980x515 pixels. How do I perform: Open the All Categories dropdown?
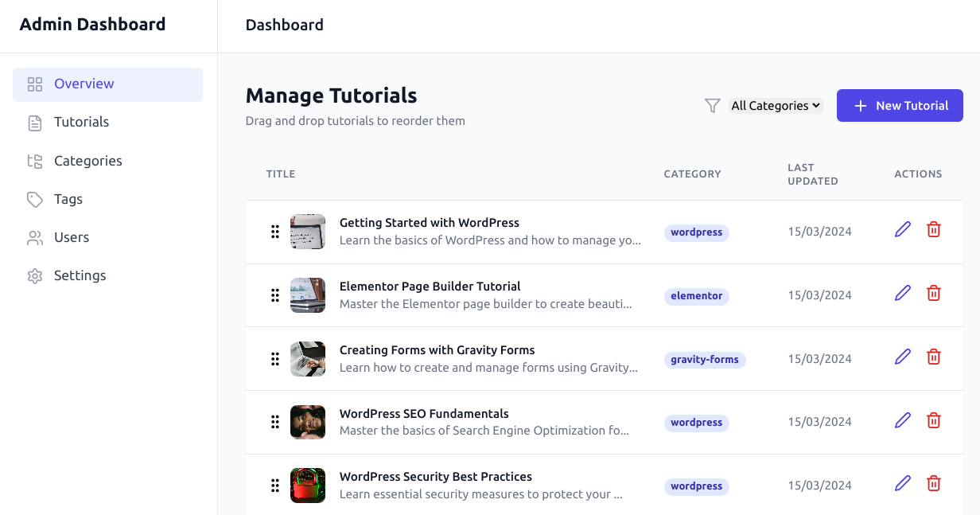pyautogui.click(x=775, y=106)
